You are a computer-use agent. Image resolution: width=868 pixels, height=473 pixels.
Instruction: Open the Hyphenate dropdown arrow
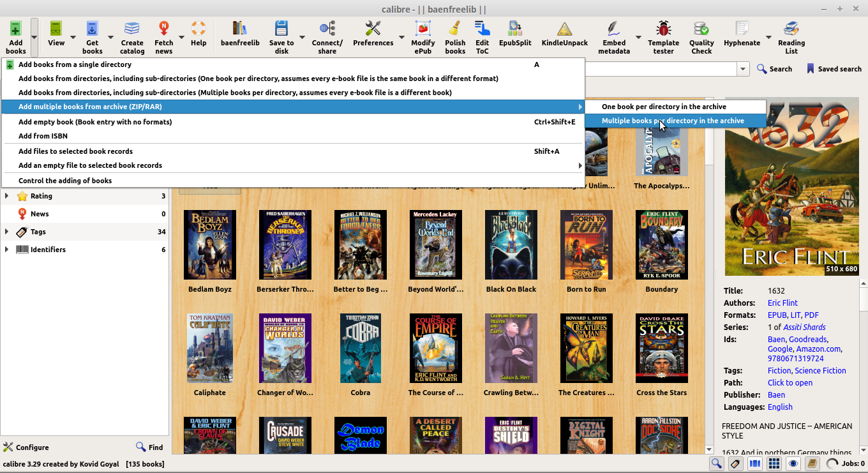[x=768, y=38]
